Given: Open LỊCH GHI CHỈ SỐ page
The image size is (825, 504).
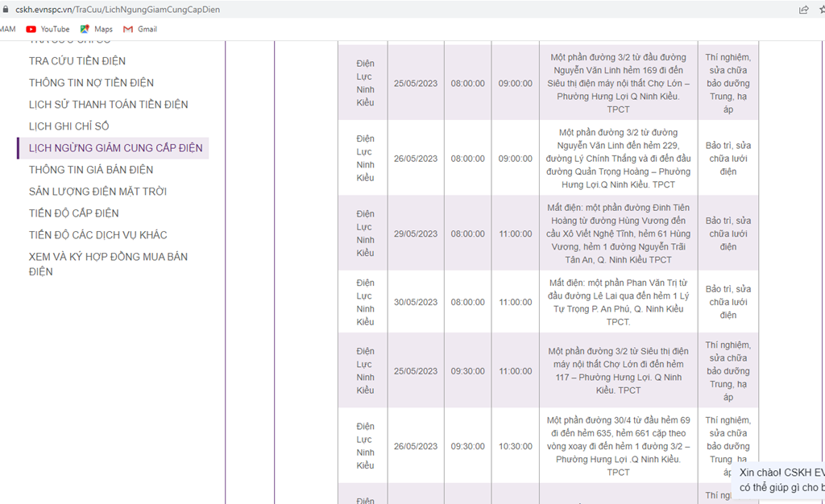Looking at the screenshot, I should tap(68, 126).
